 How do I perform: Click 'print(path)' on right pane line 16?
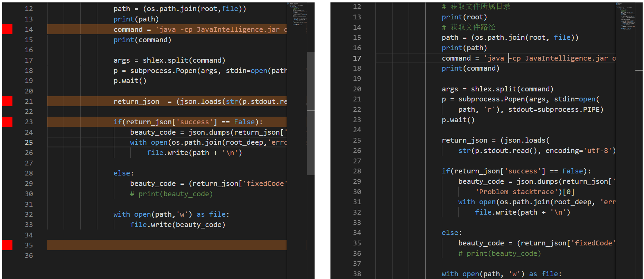tap(464, 48)
